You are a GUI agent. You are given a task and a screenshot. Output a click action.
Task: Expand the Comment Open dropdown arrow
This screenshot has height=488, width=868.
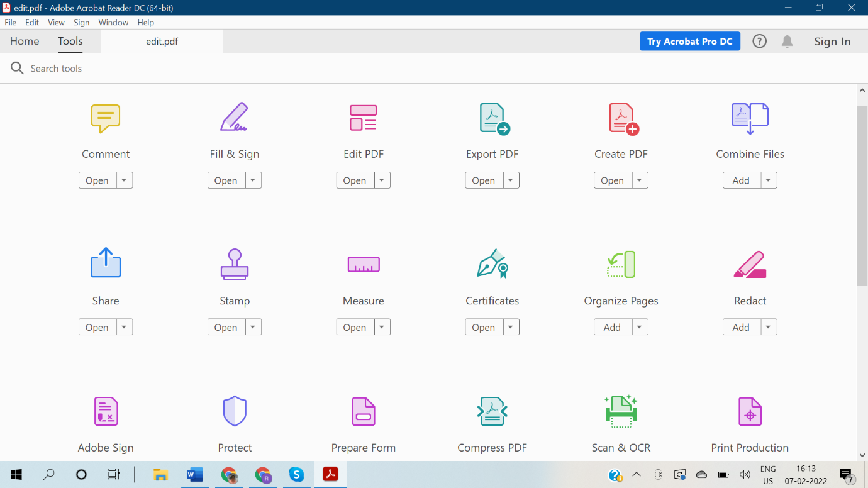125,180
